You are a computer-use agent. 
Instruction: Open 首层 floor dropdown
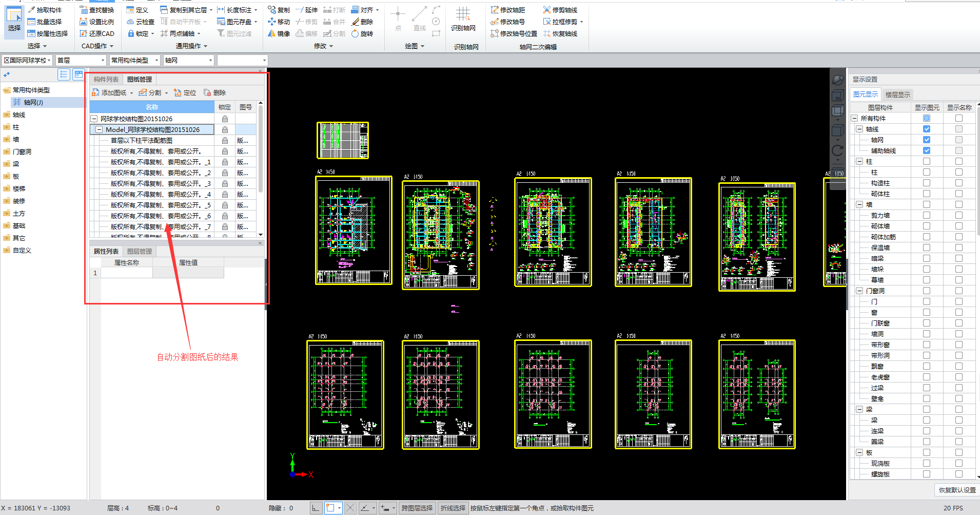pos(81,60)
